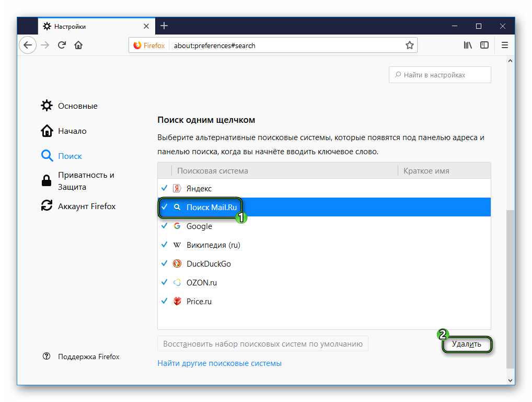Open a new tab with plus icon
The image size is (532, 402).
[x=164, y=26]
